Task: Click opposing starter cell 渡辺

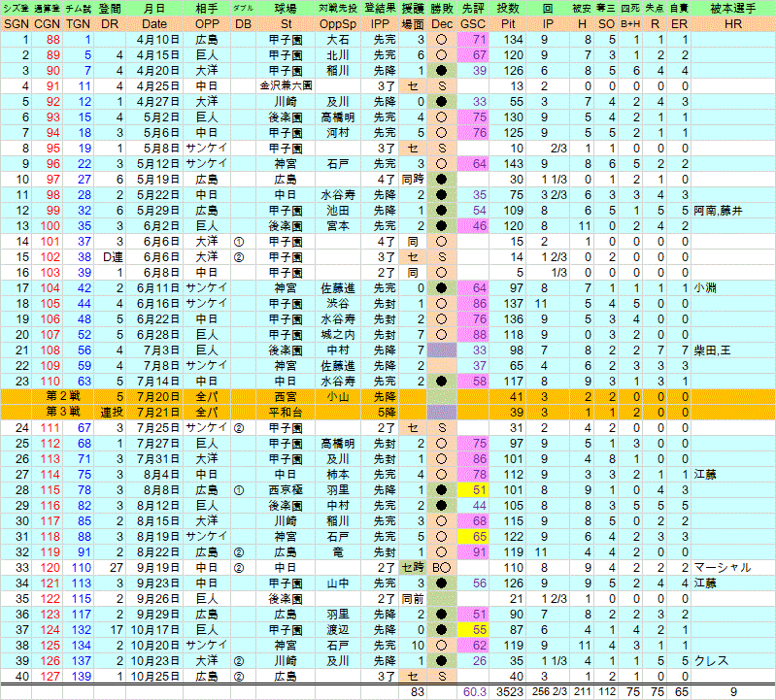Action: tap(338, 630)
